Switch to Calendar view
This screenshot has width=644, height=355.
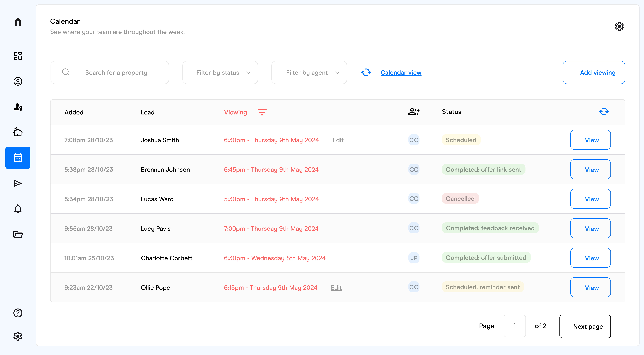(x=401, y=73)
